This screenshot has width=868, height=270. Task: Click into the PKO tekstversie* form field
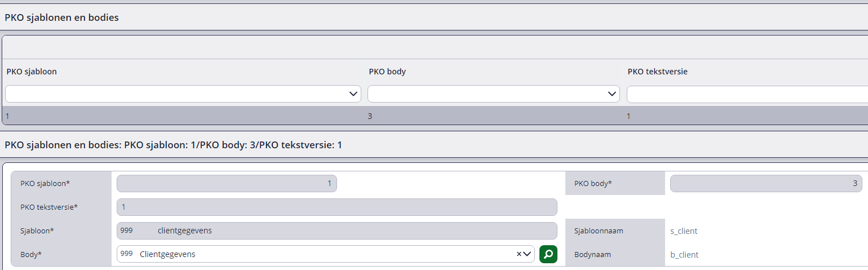[337, 207]
